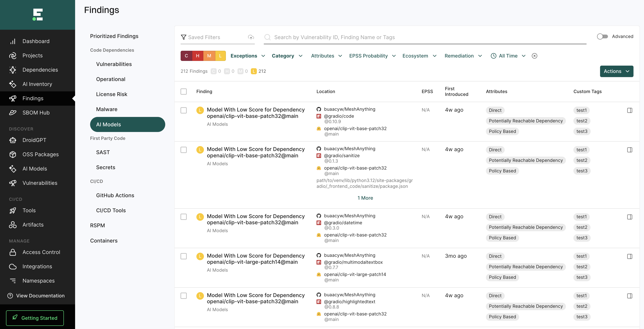Toggle the High severity filter
The width and height of the screenshot is (644, 329).
click(198, 56)
